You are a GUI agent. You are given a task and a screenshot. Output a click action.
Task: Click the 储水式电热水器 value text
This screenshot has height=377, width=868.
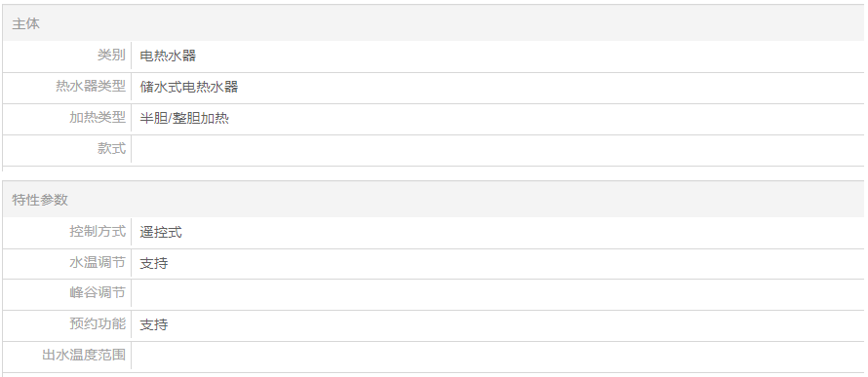pos(189,87)
